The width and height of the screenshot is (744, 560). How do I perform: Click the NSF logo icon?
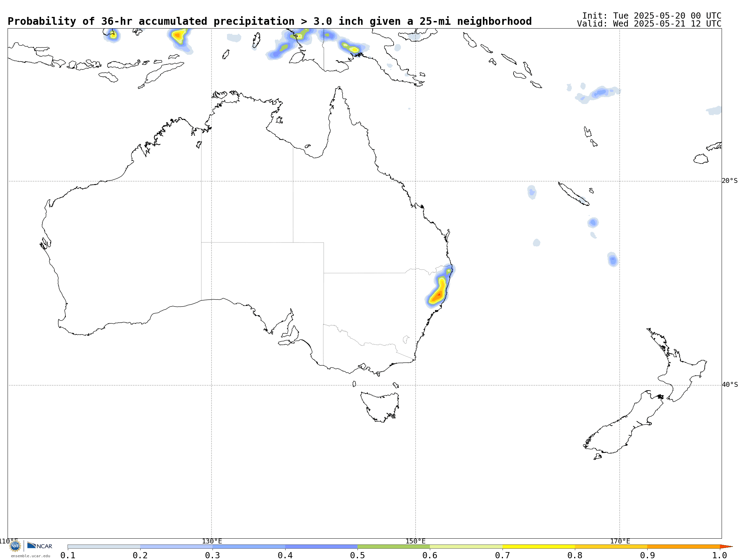[x=15, y=546]
